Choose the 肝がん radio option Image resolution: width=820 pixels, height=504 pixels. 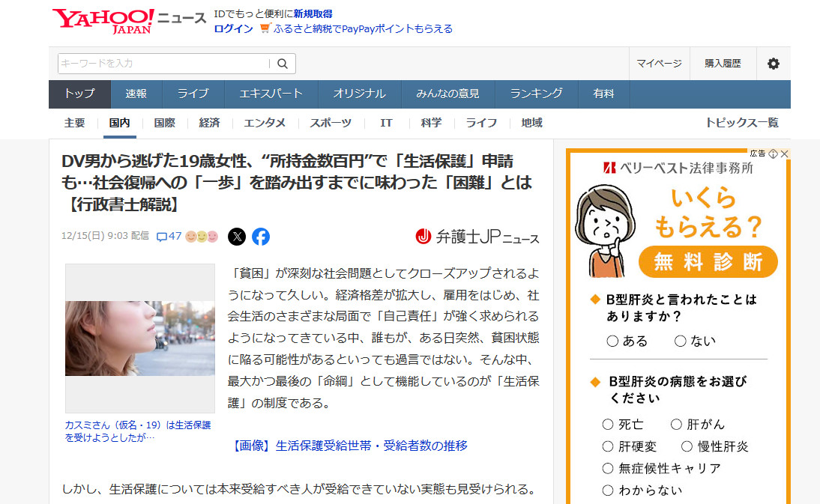click(676, 425)
